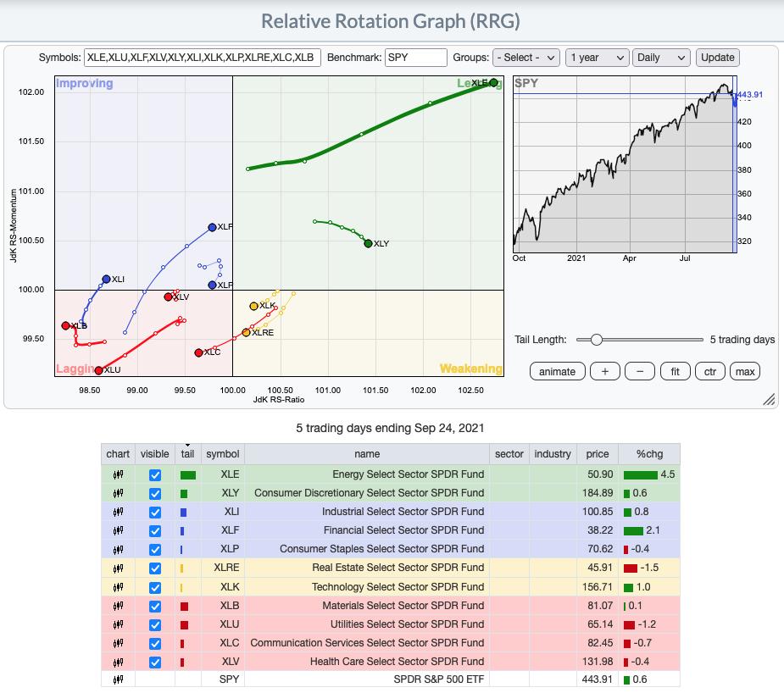Click the Benchmark SPY input field
Image resolution: width=784 pixels, height=693 pixels.
pyautogui.click(x=415, y=58)
